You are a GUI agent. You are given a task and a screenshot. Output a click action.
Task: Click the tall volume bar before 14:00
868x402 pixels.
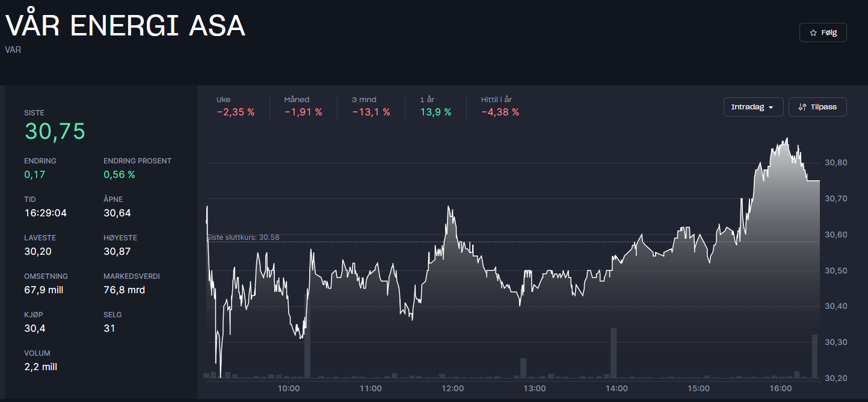pos(614,353)
